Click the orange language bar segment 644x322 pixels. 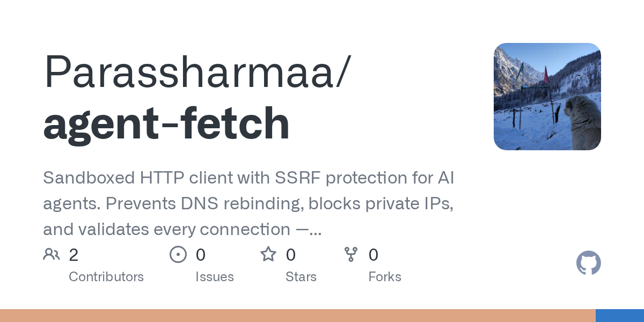tap(298, 316)
